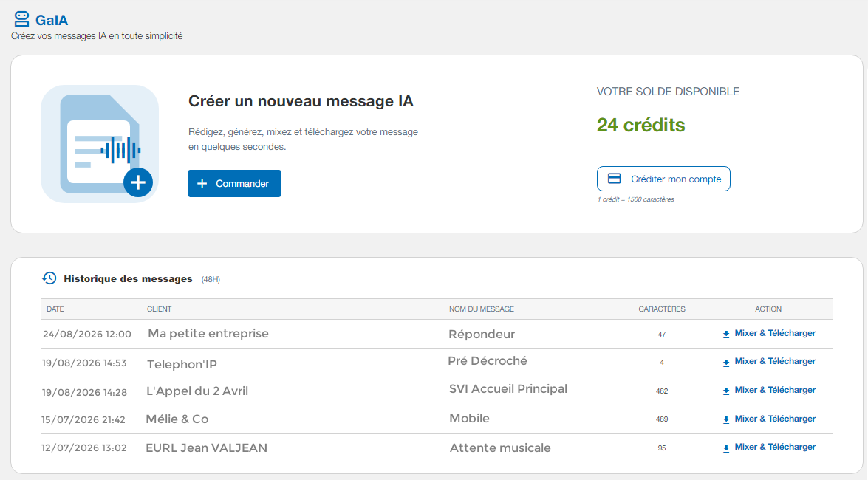Select the EURL Jean VALJEAN row
The height and width of the screenshot is (480, 868).
437,448
